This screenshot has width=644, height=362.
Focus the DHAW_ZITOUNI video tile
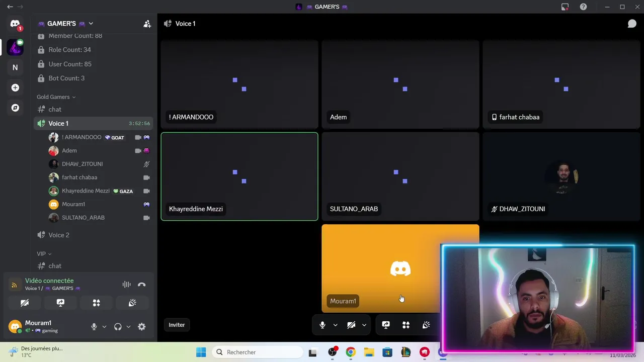click(561, 176)
